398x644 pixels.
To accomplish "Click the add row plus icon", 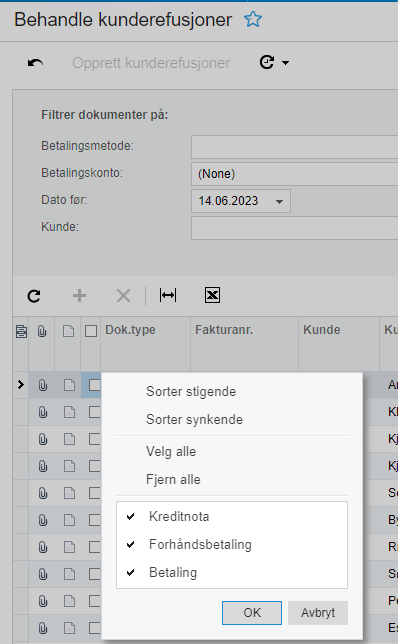I will pyautogui.click(x=79, y=296).
